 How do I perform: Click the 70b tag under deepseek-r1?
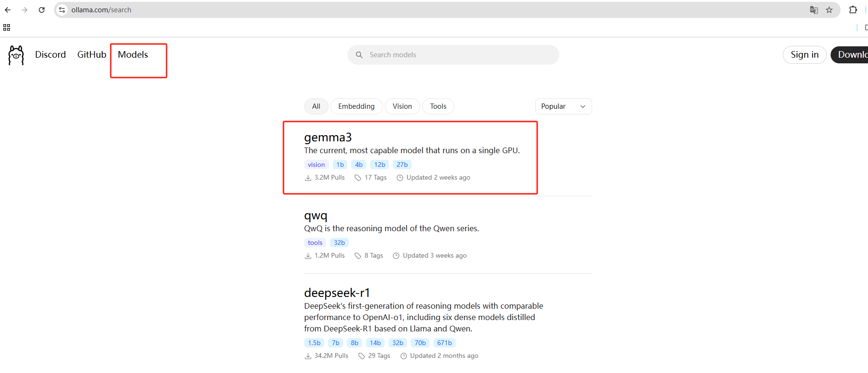(420, 343)
